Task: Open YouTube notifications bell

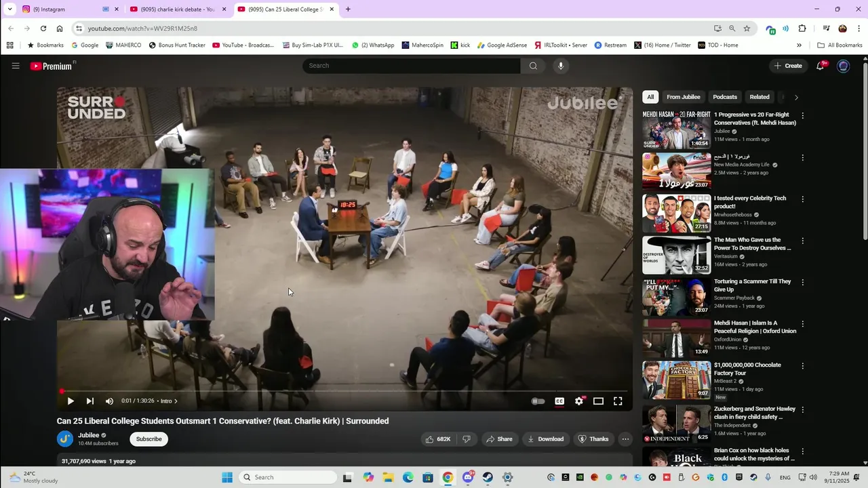Action: pos(821,66)
